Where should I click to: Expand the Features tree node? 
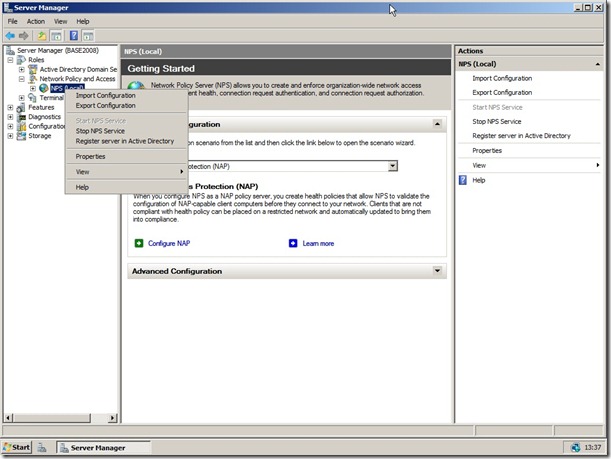click(11, 107)
